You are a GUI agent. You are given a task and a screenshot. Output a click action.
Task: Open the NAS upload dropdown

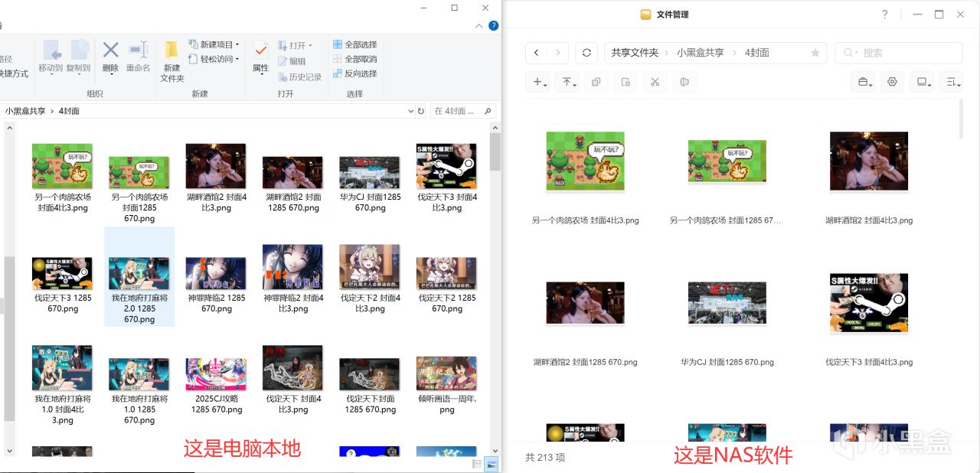567,82
